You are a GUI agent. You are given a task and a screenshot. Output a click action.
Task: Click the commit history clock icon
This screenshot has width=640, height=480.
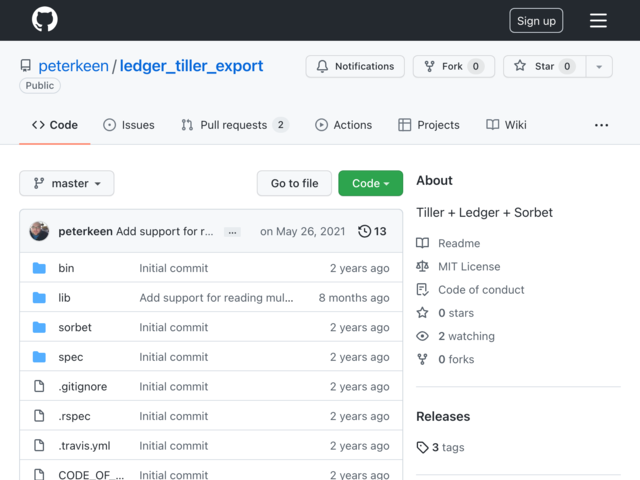click(x=364, y=231)
